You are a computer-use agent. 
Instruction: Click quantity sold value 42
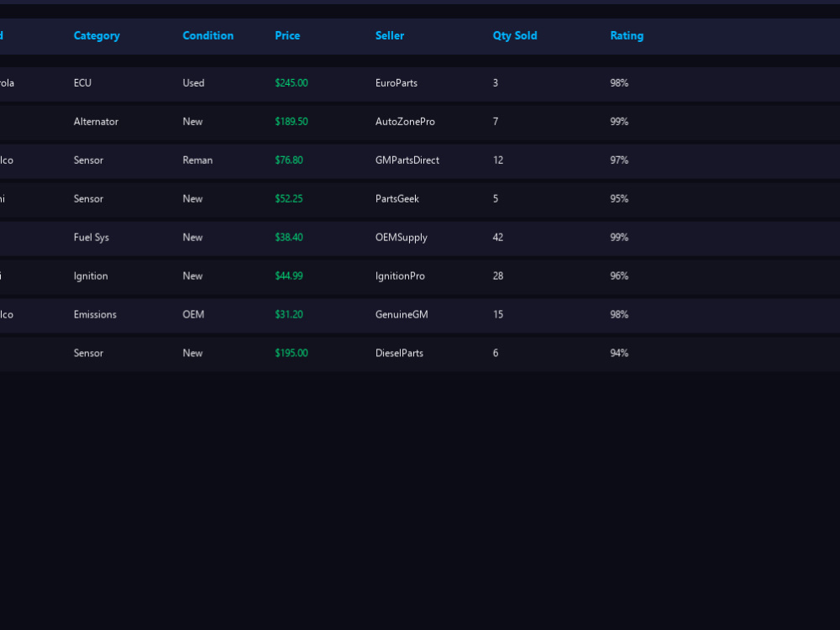point(497,238)
